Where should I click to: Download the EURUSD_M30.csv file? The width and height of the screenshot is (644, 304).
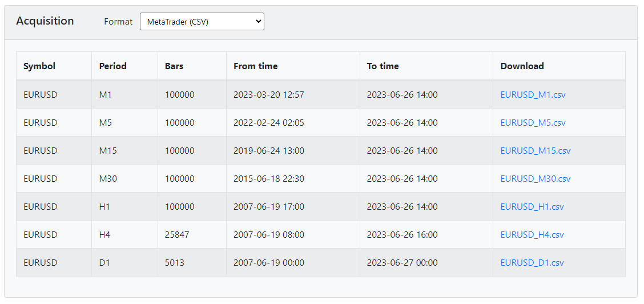coord(535,179)
